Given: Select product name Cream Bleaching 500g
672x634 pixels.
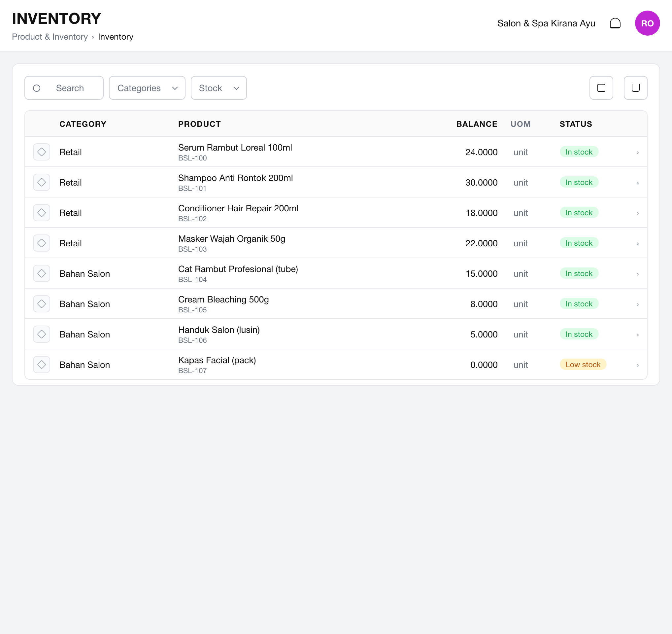Looking at the screenshot, I should click(x=223, y=299).
